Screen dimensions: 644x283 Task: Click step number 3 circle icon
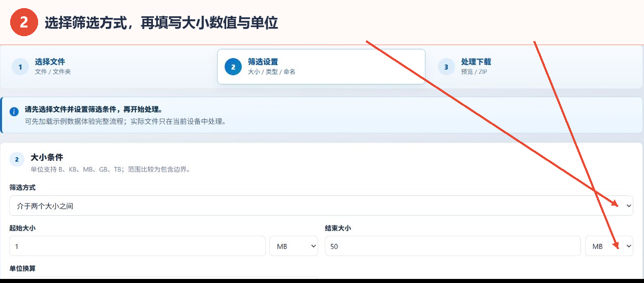[446, 67]
